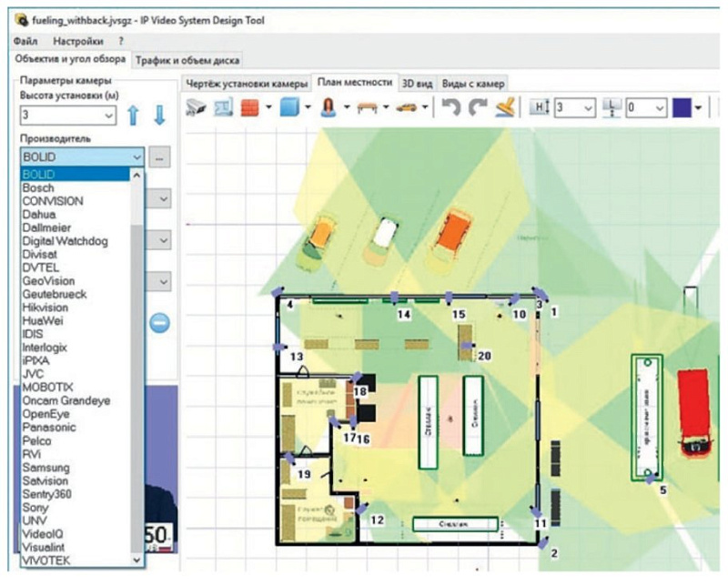This screenshot has width=728, height=586.
Task: Click the undo arrow icon
Action: pyautogui.click(x=451, y=107)
